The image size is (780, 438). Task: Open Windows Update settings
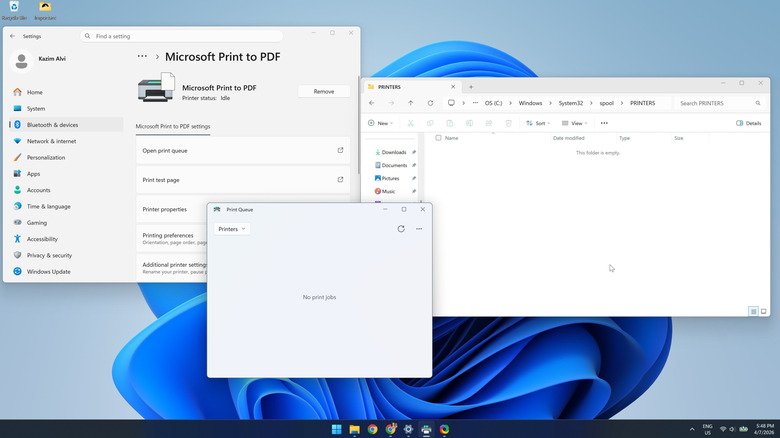pos(66,272)
